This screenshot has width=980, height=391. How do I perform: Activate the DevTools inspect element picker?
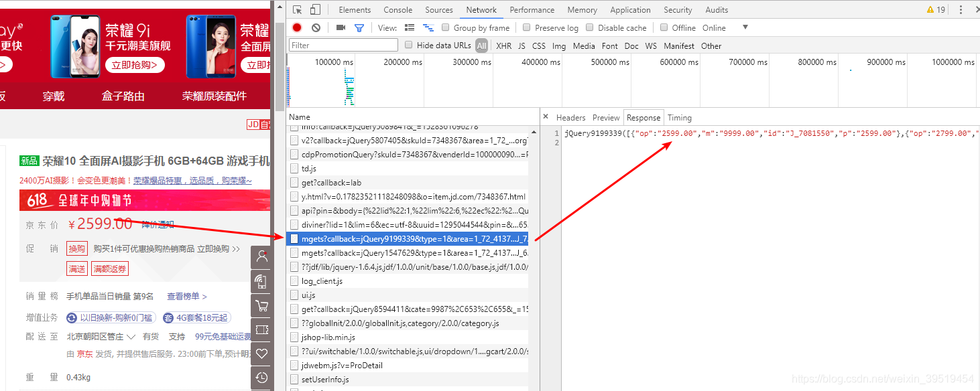click(x=298, y=9)
